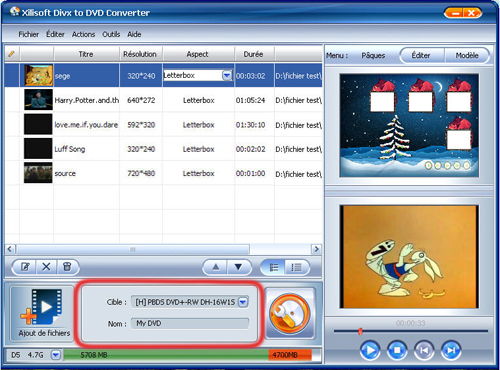
Task: Click the edit title pencil-and-page icon
Action: (25, 267)
